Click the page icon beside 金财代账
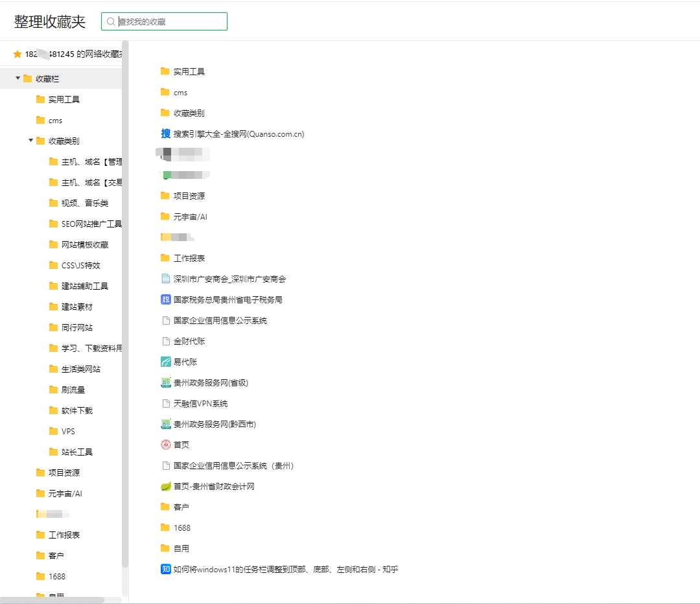The width and height of the screenshot is (700, 604). pos(166,341)
